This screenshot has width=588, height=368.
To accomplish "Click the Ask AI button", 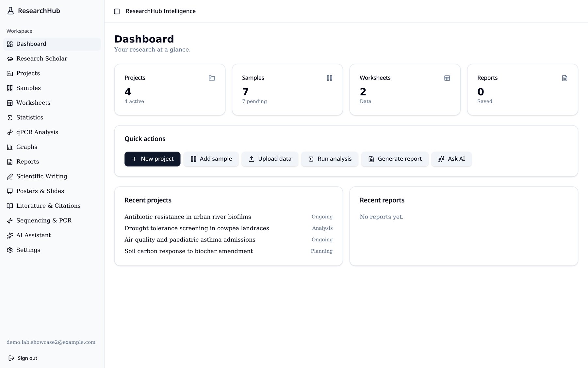I will pos(451,159).
